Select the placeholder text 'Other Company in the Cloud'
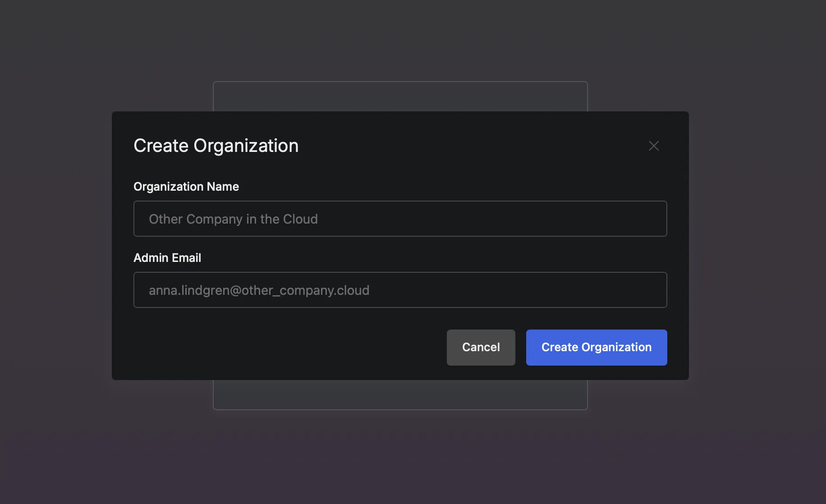This screenshot has height=504, width=826. pos(233,219)
